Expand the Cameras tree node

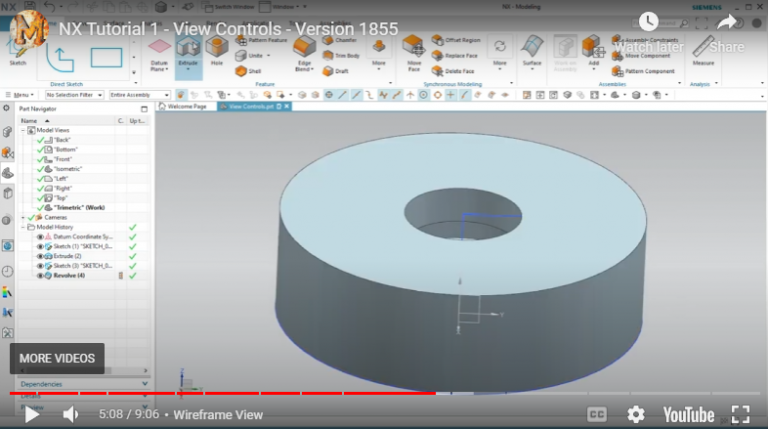(x=23, y=217)
